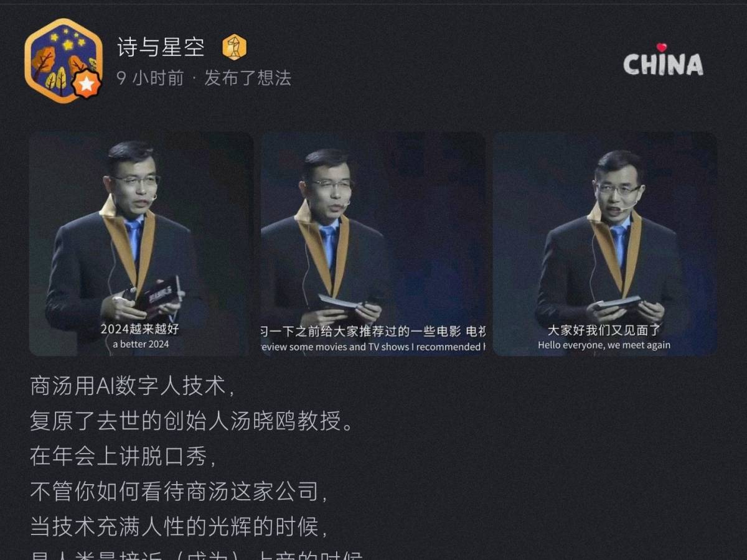The image size is (747, 560).
Task: Open the third photo captioned 大家好我们又见面了
Action: tap(605, 243)
